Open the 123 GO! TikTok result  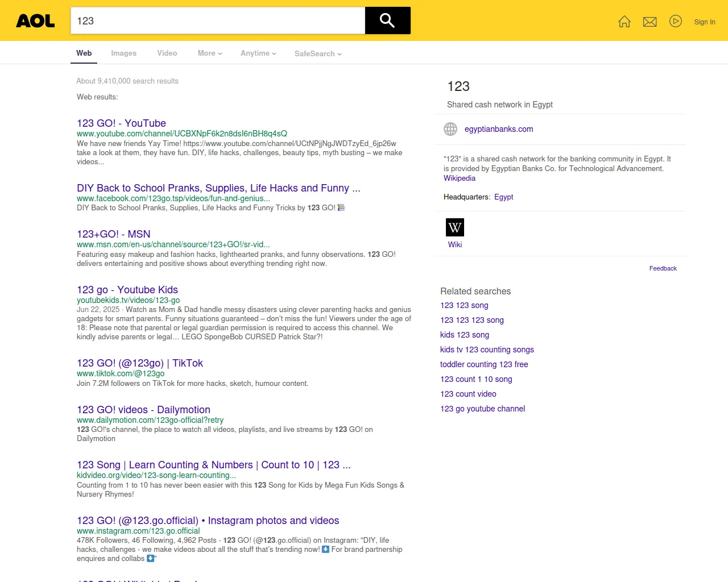pos(139,363)
